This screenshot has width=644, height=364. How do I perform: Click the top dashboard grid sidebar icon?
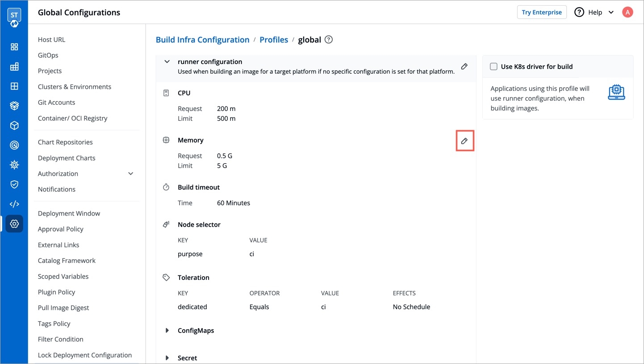pos(14,47)
